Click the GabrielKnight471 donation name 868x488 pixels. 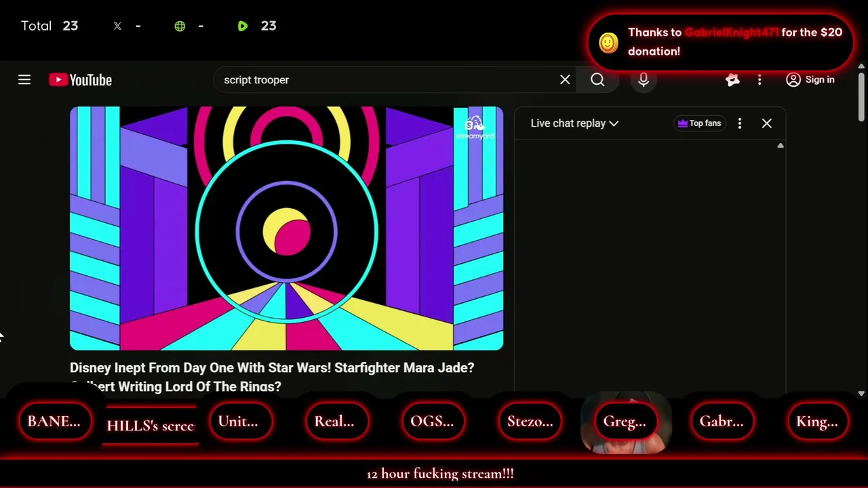732,32
